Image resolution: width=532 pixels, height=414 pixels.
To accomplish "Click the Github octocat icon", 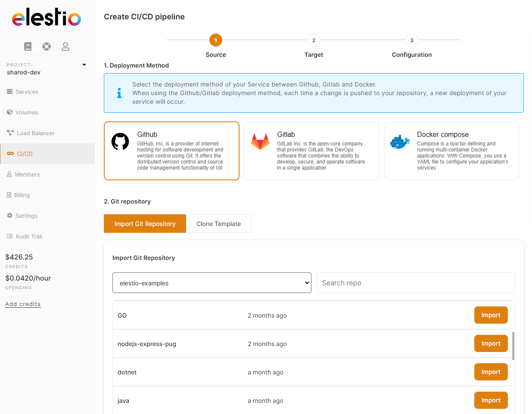I will pos(120,141).
